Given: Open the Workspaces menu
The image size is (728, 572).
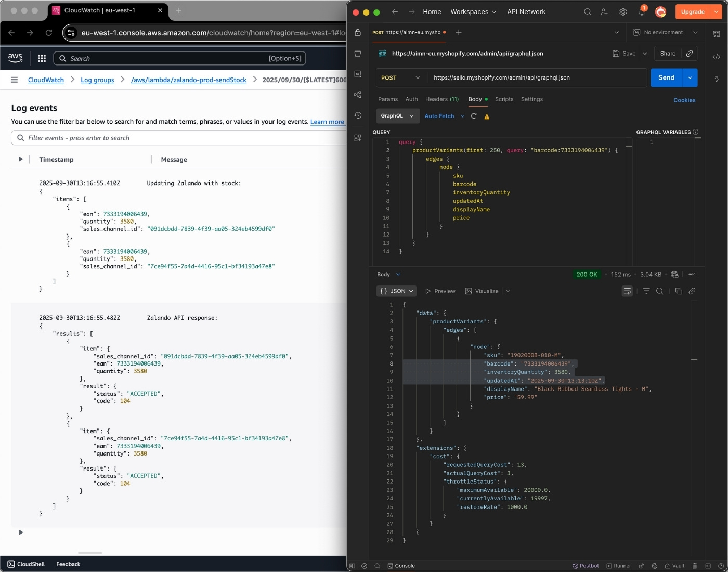Looking at the screenshot, I should tap(473, 11).
